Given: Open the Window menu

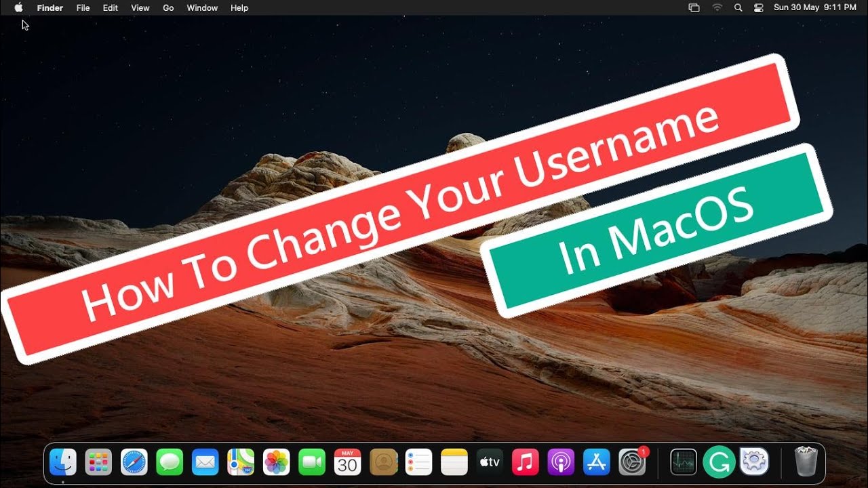Looking at the screenshot, I should point(202,7).
